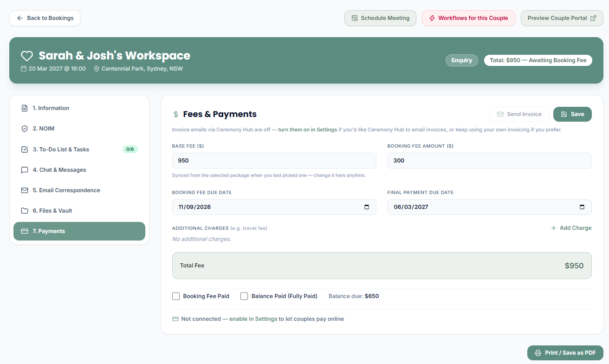
Task: Go to the 2. NOIM section
Action: (79, 129)
